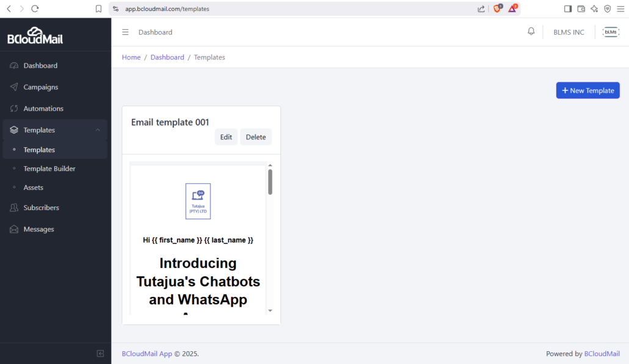Open the VPN shield icon in the toolbar
This screenshot has width=629, height=364.
(608, 9)
